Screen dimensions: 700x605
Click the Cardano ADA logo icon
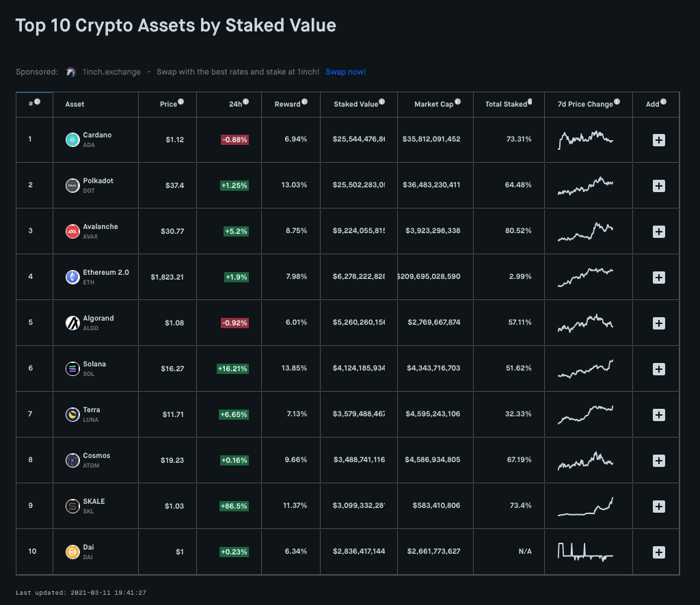coord(72,139)
